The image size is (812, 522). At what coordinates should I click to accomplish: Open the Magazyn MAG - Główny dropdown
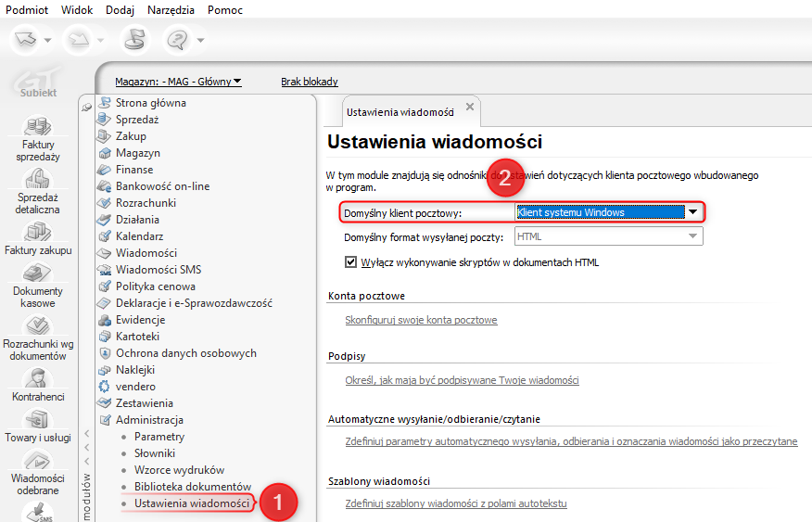(x=178, y=82)
